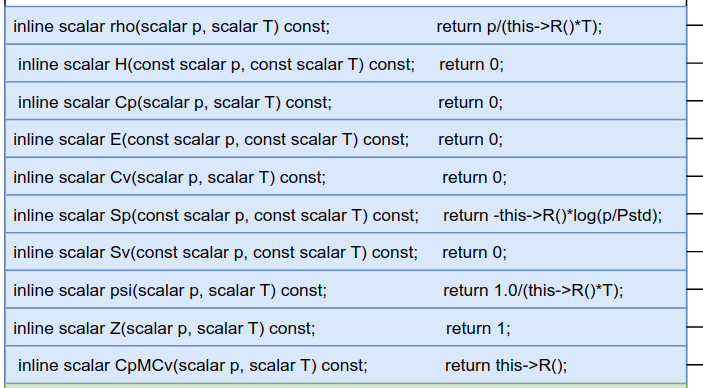Select the inline scalar Cp declaration row

[175, 103]
